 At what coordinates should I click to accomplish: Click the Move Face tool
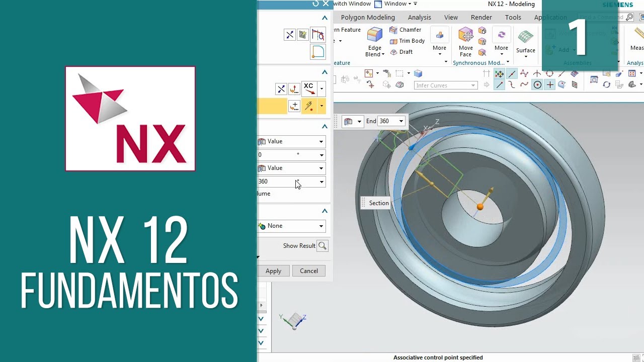(x=466, y=42)
